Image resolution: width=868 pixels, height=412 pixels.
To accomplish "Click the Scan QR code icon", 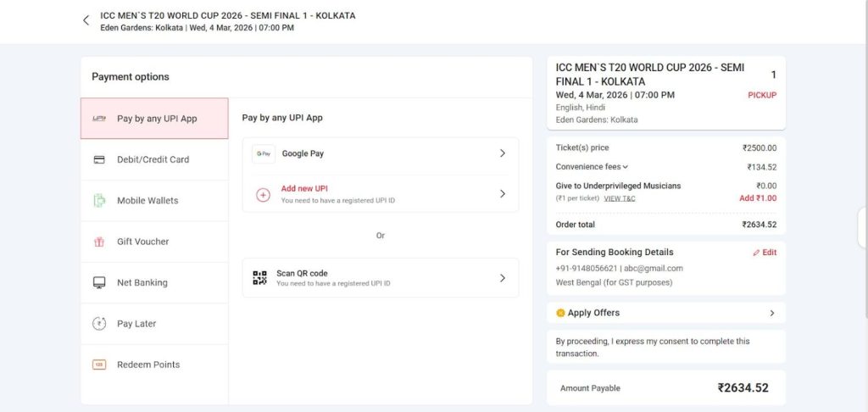I will 260,278.
